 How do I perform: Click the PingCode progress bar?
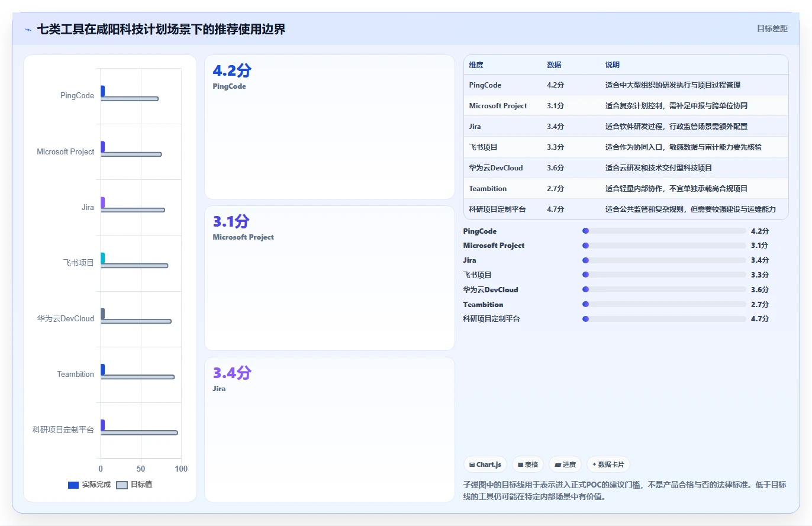(x=664, y=231)
